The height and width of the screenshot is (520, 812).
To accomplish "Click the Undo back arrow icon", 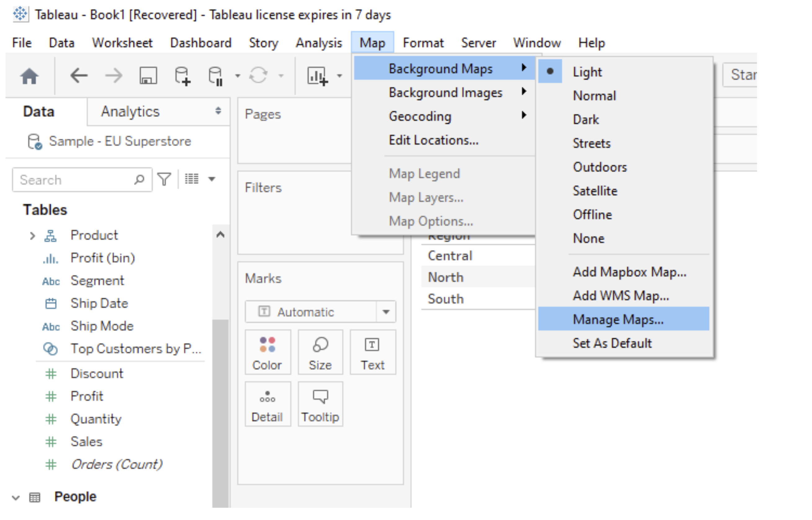I will (79, 75).
